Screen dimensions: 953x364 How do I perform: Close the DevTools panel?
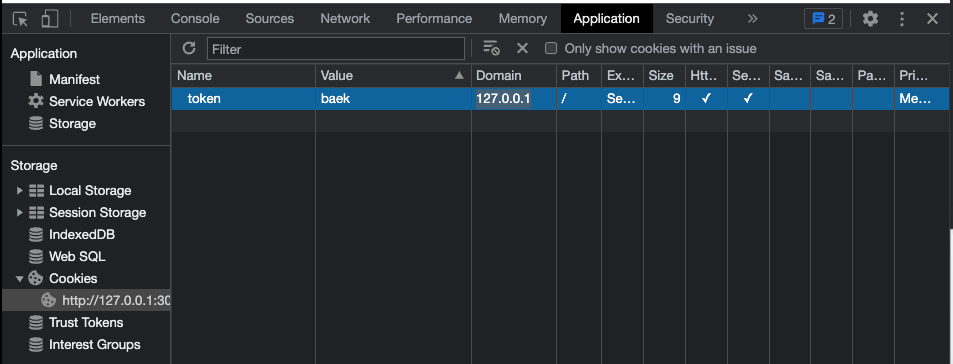(x=932, y=19)
